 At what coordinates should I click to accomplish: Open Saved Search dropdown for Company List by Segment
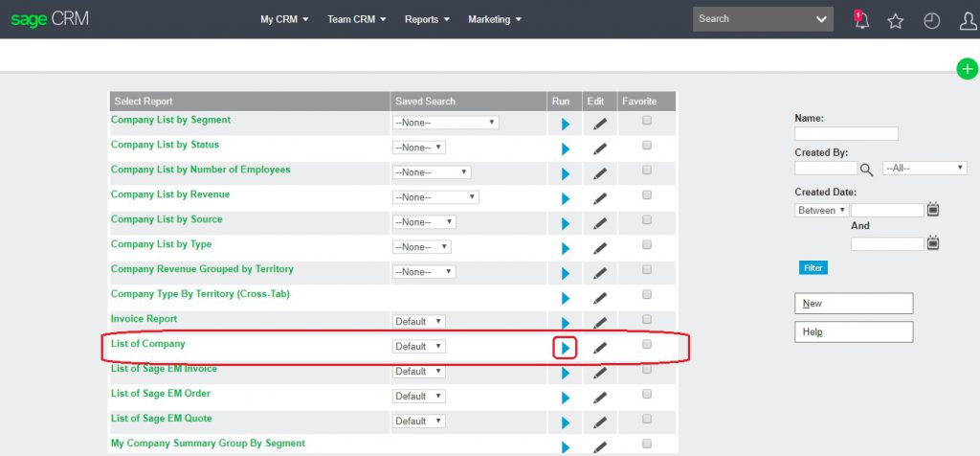[x=445, y=123]
